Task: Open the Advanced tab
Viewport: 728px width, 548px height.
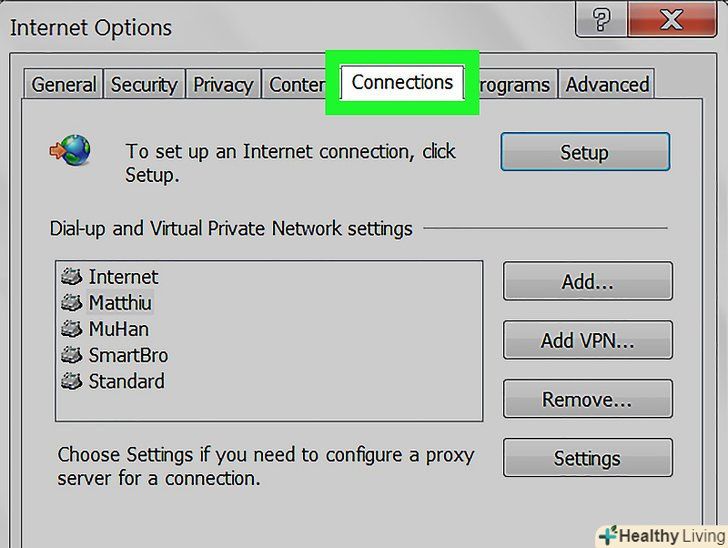Action: point(607,85)
